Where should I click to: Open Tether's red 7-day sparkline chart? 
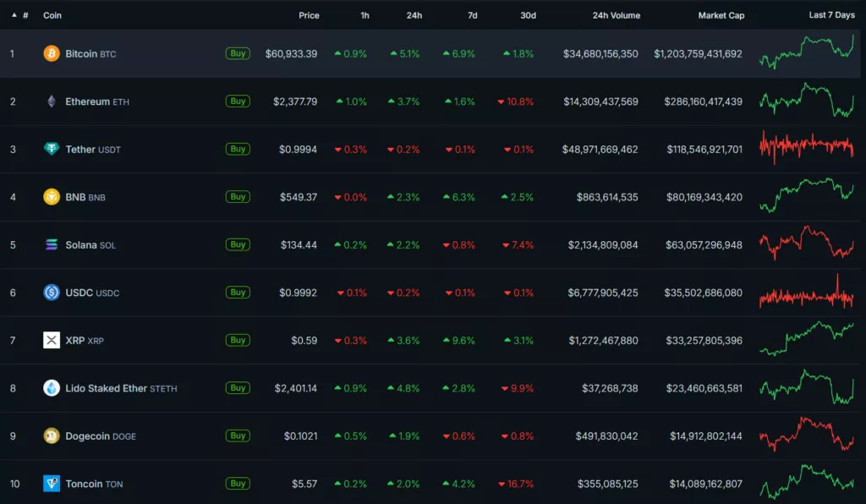coord(807,146)
